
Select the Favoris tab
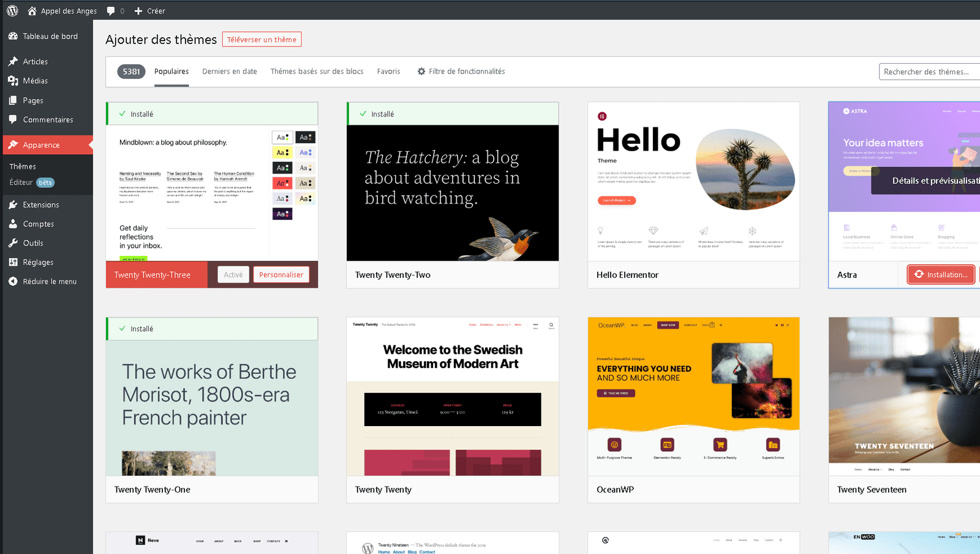tap(388, 72)
